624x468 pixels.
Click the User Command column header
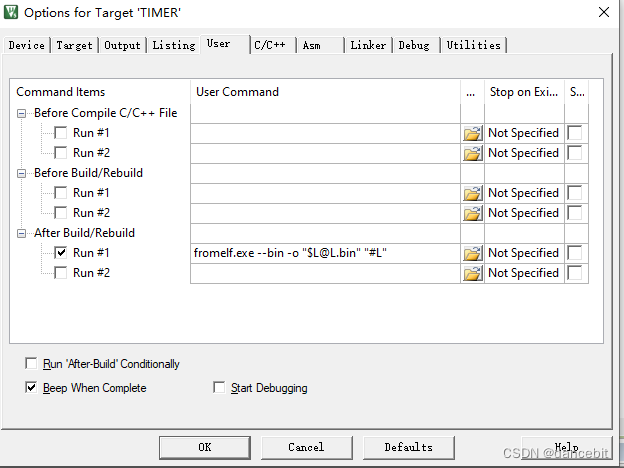tap(325, 92)
